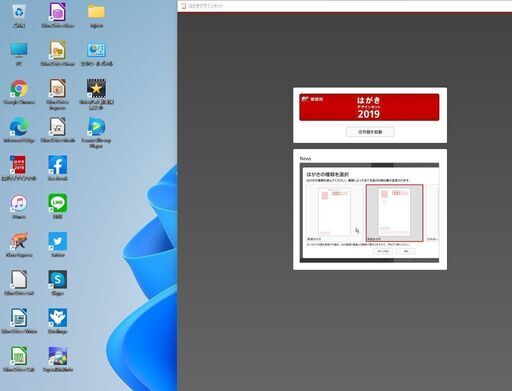Launch the LibreOffice Draw shortcut
Image resolution: width=512 pixels, height=391 pixels.
pos(57,50)
